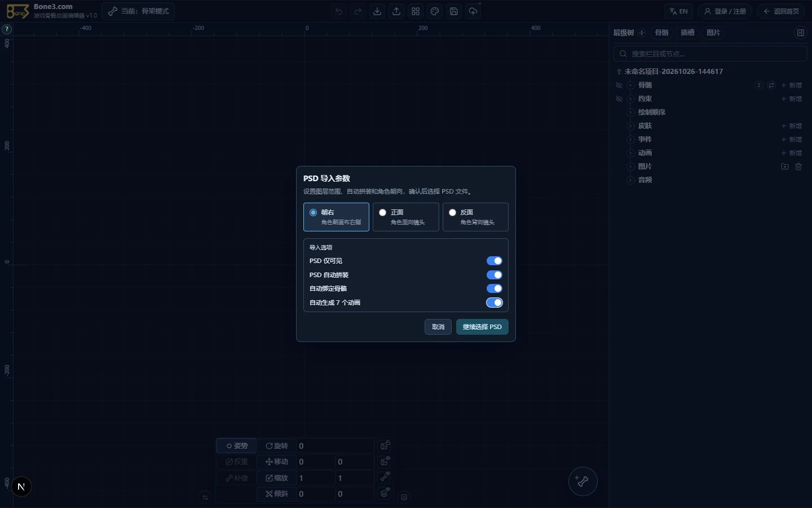Click the 返回首页 back-to-home button

(781, 11)
